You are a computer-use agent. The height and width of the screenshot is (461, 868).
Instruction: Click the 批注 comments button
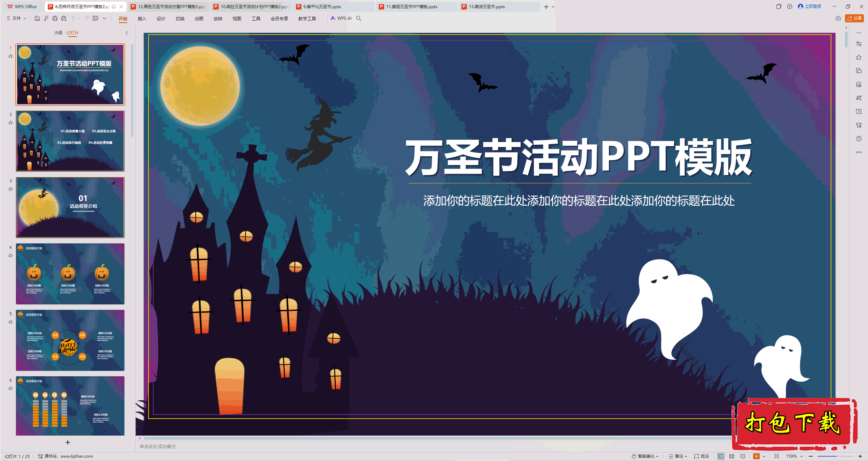coord(702,456)
